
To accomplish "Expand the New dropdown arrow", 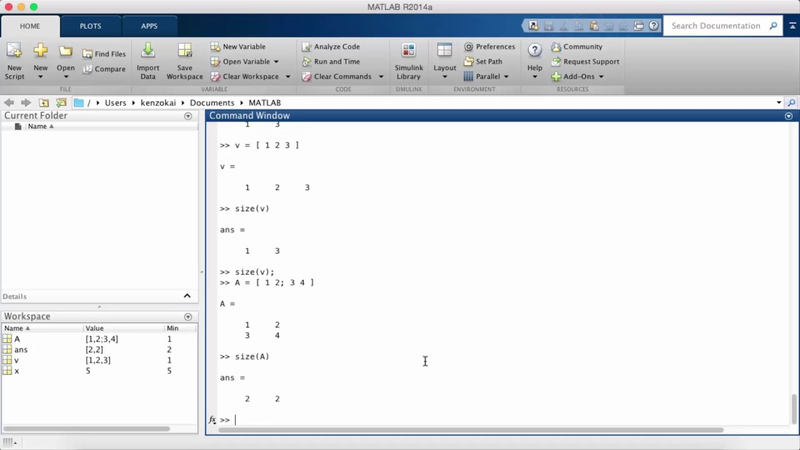I will (x=40, y=77).
